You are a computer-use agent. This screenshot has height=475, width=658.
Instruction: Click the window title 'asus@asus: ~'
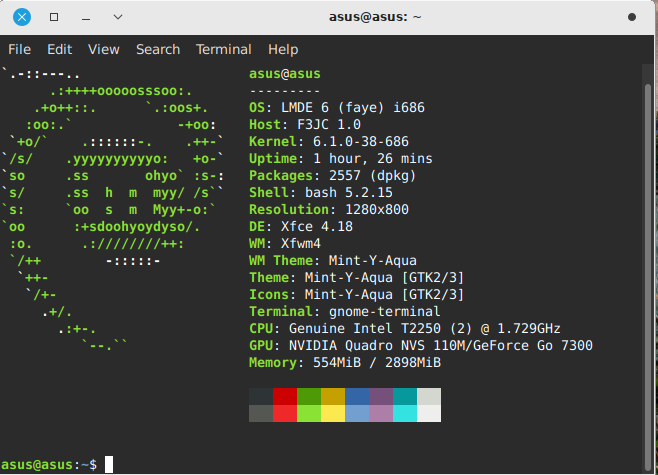click(375, 17)
